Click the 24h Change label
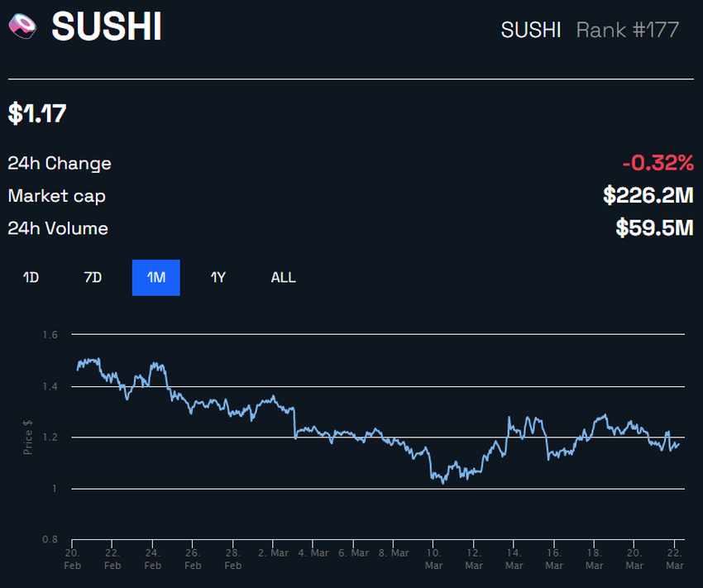The image size is (703, 588). 60,163
